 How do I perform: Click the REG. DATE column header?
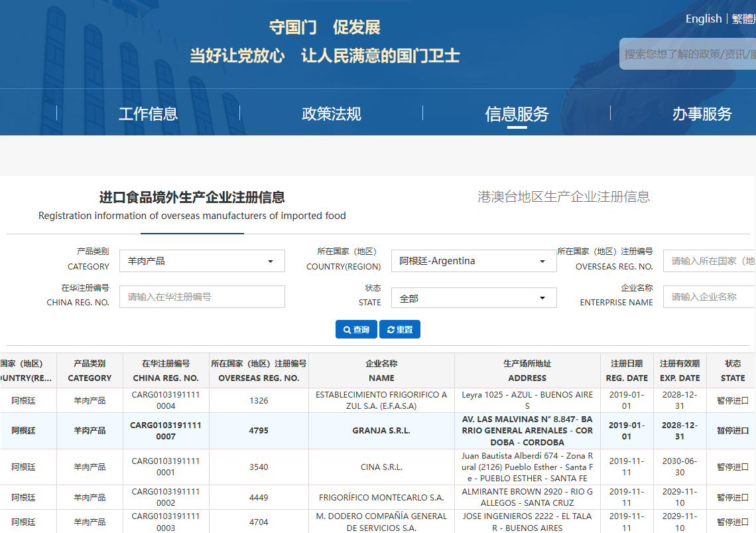click(626, 370)
